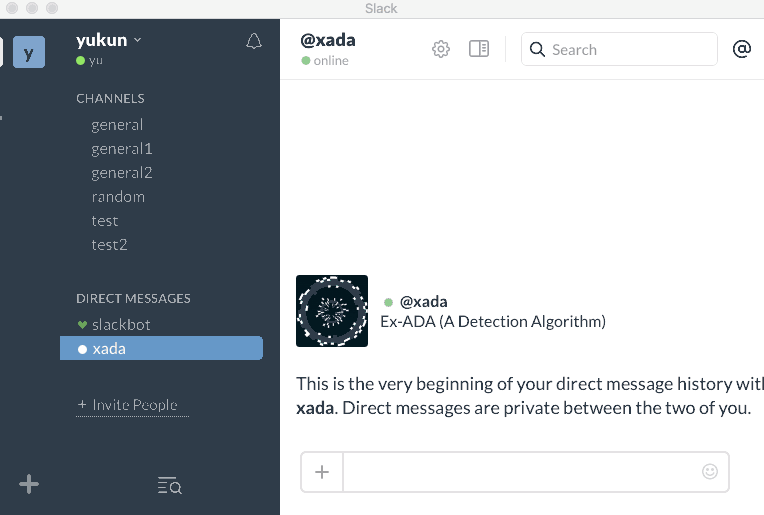Toggle the details pane icon
764x515 pixels.
[x=479, y=49]
